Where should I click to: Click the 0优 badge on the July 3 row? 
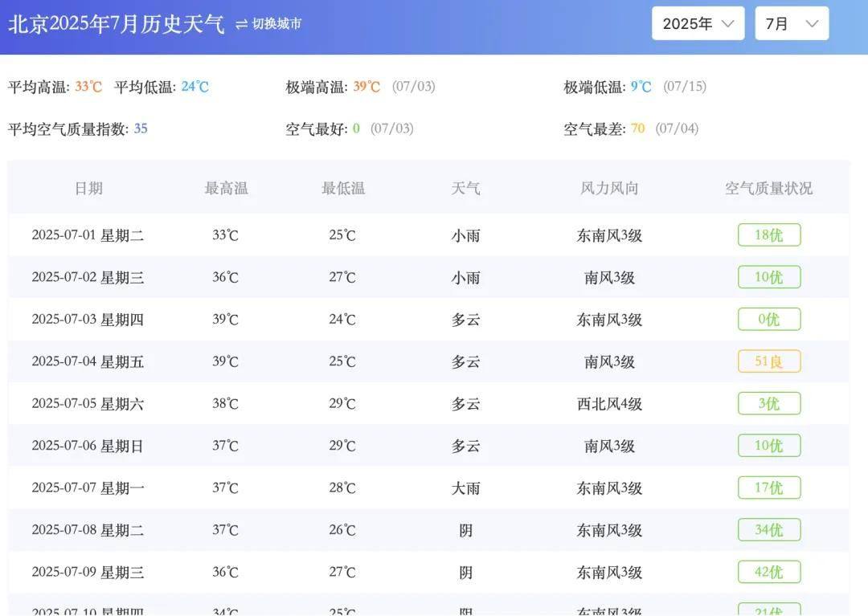point(768,319)
